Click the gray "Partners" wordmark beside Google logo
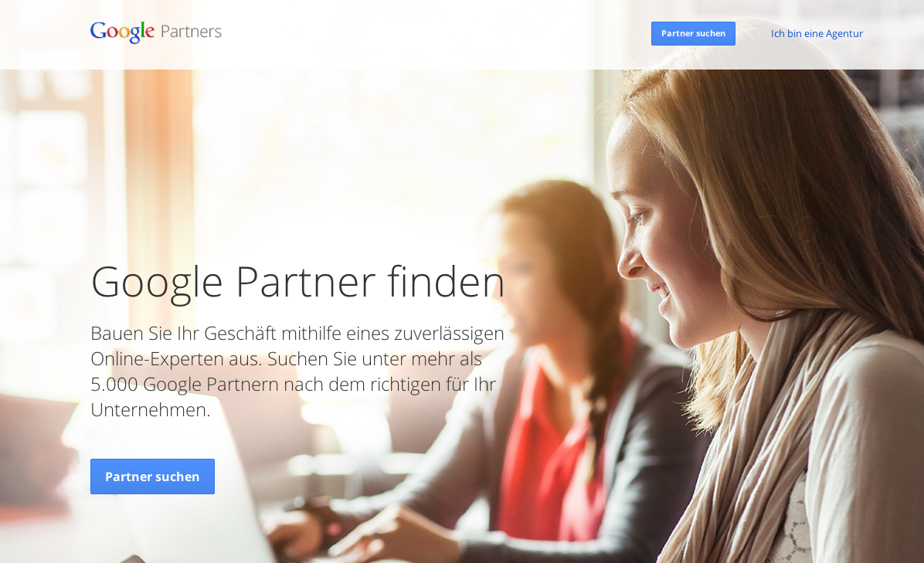The width and height of the screenshot is (924, 563). click(x=191, y=31)
